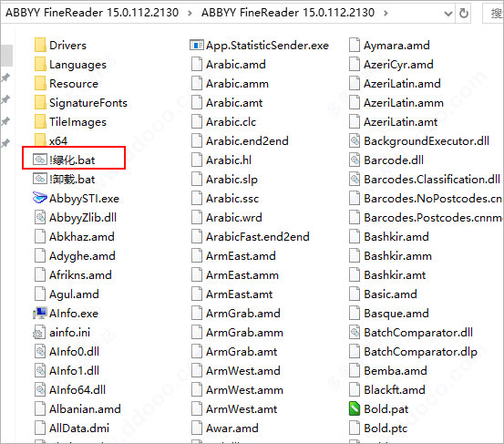504x444 pixels.
Task: Select the Arabic.amm file name
Action: 237,84
